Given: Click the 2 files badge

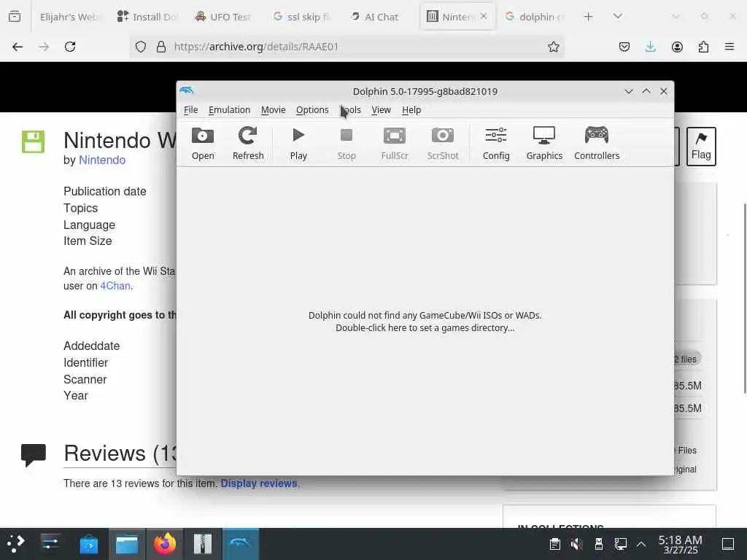Looking at the screenshot, I should coord(686,359).
